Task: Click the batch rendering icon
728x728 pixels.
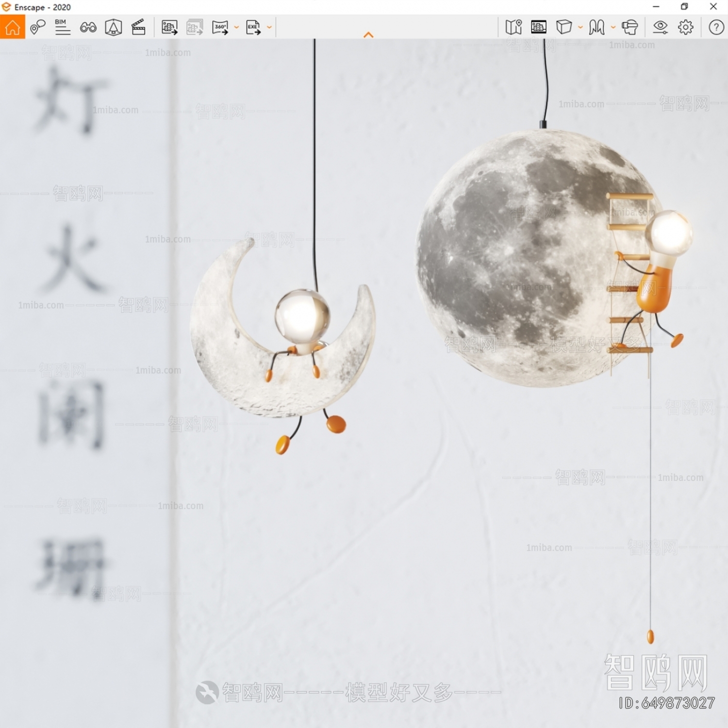Action: click(x=195, y=27)
